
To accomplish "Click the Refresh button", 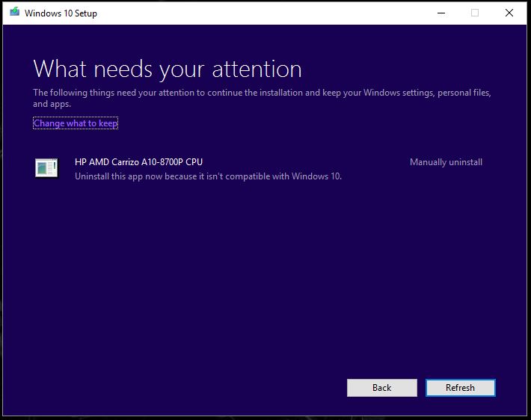I will [460, 388].
